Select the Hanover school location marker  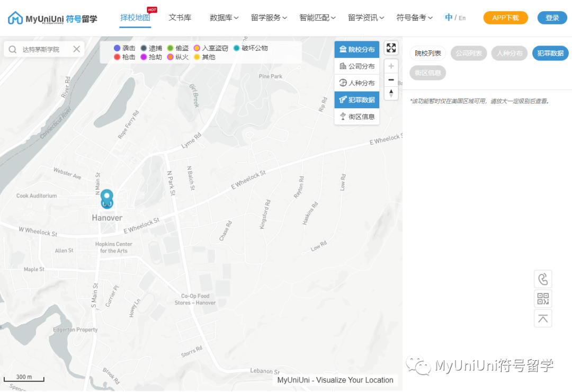107,198
